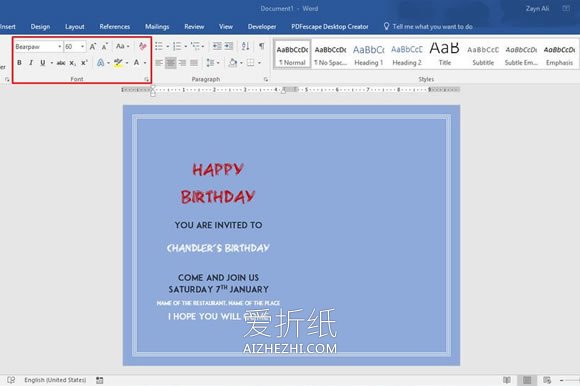Apply the Subtitle style
This screenshot has height=386, width=580.
pyautogui.click(x=483, y=55)
